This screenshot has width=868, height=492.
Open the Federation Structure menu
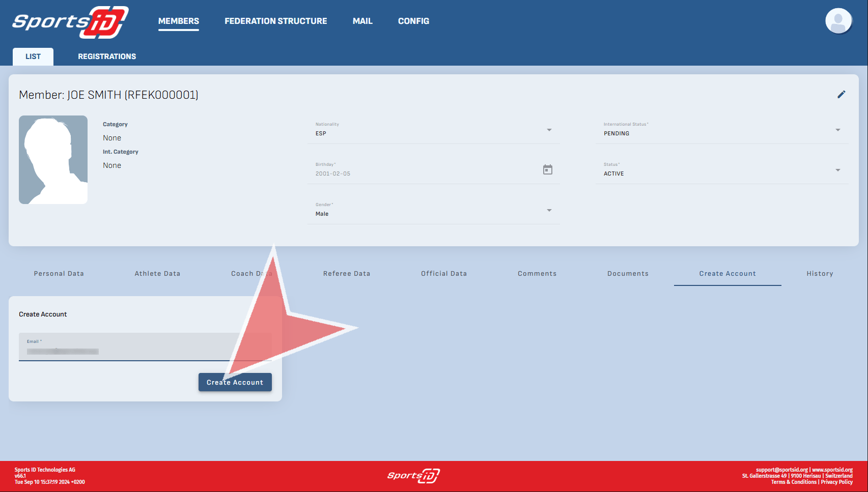(x=275, y=21)
